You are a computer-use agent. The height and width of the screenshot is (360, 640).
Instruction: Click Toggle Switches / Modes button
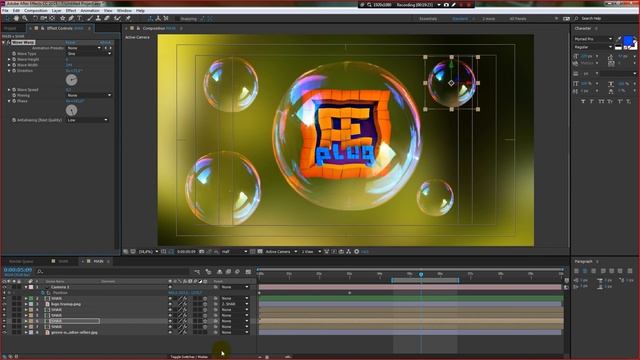[189, 357]
